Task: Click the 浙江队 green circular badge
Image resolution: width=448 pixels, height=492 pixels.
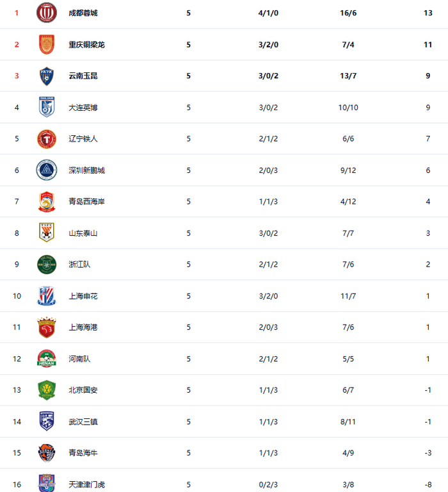Action: [46, 264]
